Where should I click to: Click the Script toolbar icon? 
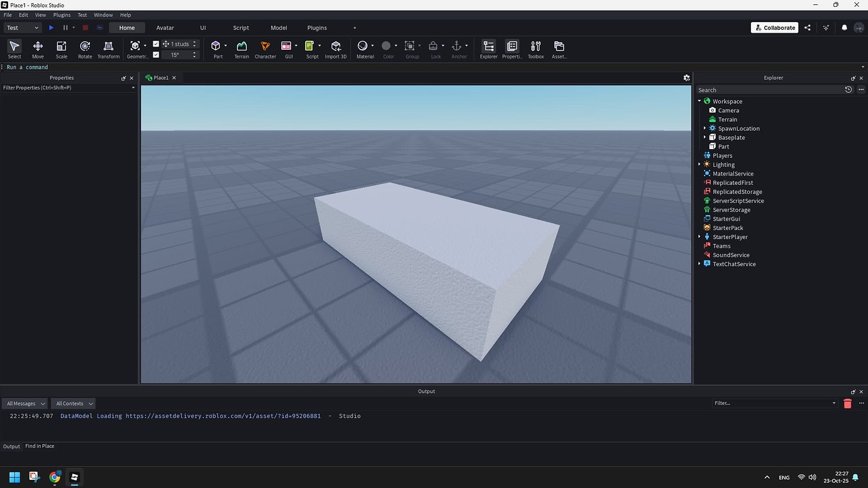pyautogui.click(x=309, y=47)
